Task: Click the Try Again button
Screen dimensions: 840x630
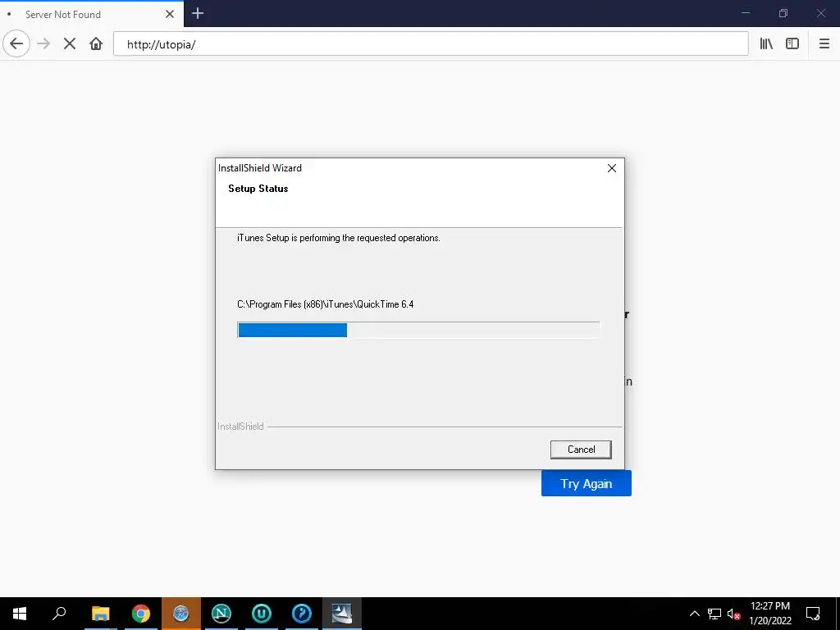Action: tap(586, 483)
